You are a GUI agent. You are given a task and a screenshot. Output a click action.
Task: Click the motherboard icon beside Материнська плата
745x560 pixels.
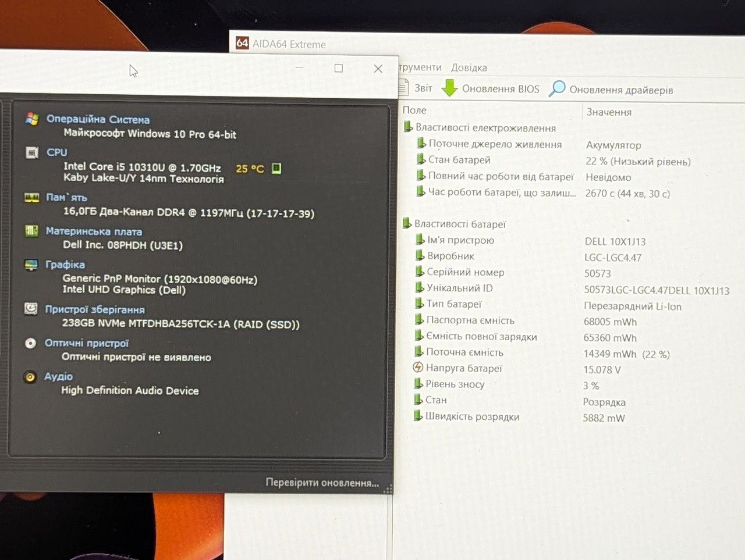click(31, 231)
